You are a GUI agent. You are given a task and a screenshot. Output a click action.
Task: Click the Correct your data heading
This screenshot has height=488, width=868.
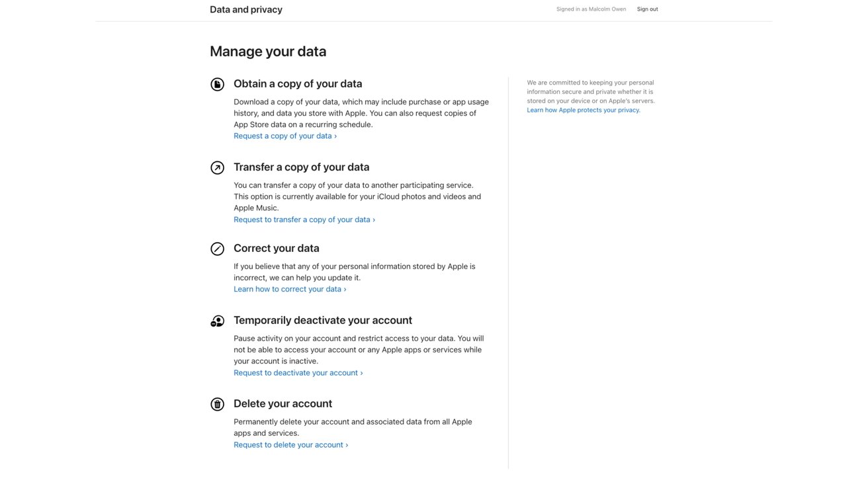277,249
